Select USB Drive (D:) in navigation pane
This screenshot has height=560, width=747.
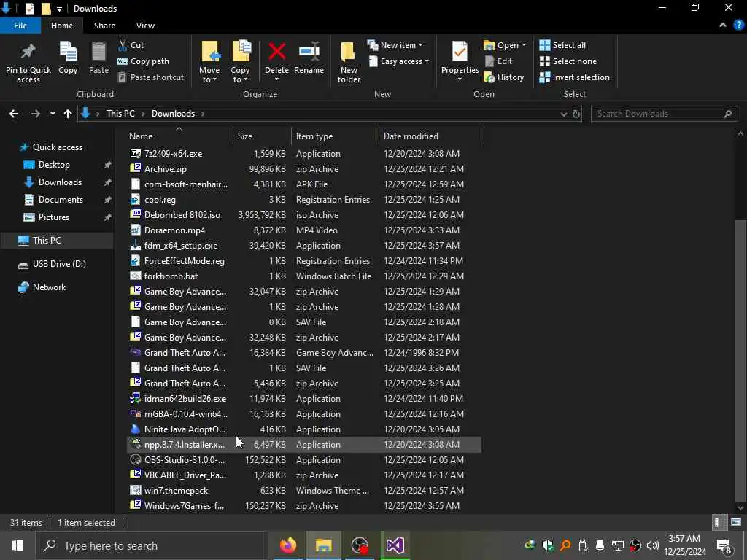[x=59, y=264]
